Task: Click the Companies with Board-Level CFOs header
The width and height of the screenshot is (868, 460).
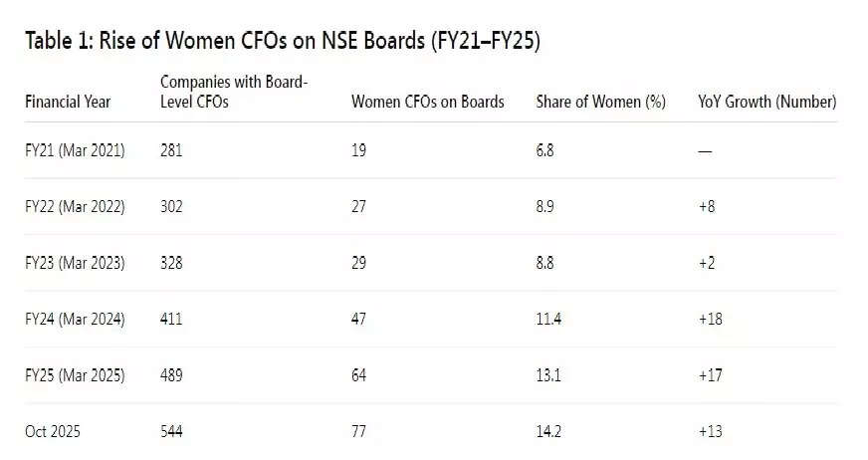Action: click(233, 92)
